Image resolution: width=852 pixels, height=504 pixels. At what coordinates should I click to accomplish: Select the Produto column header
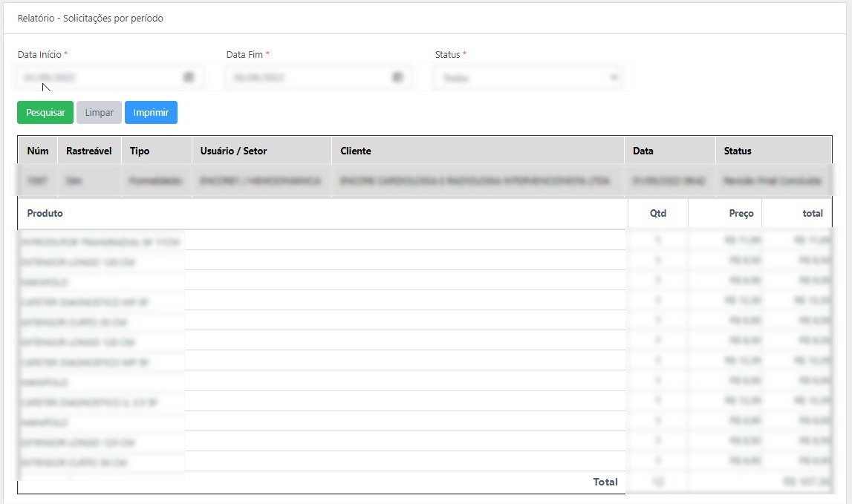(45, 213)
